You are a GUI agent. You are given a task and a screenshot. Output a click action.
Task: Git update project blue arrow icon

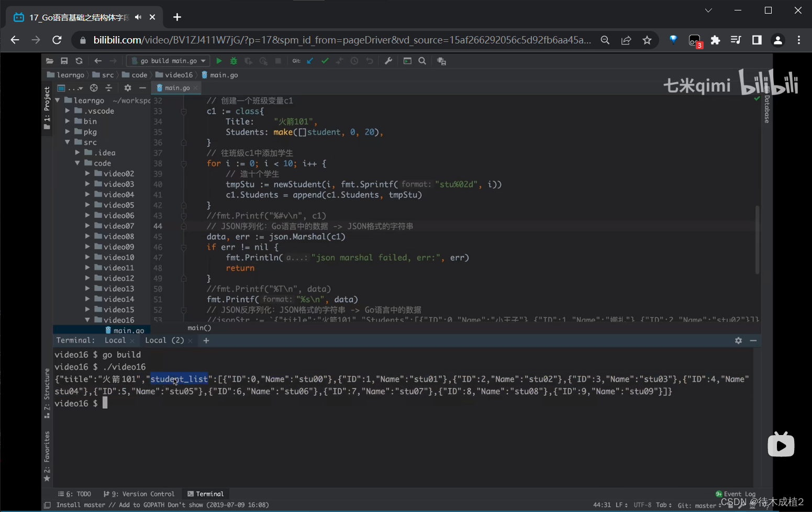point(310,61)
